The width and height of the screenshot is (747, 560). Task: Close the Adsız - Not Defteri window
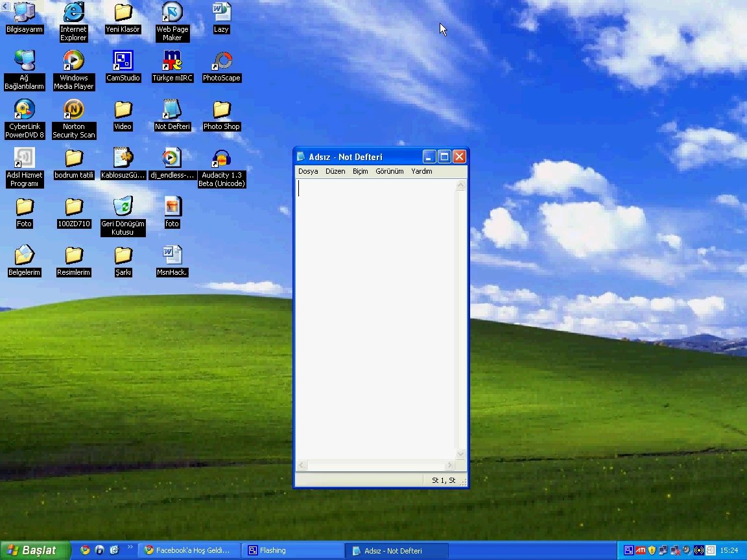459,157
